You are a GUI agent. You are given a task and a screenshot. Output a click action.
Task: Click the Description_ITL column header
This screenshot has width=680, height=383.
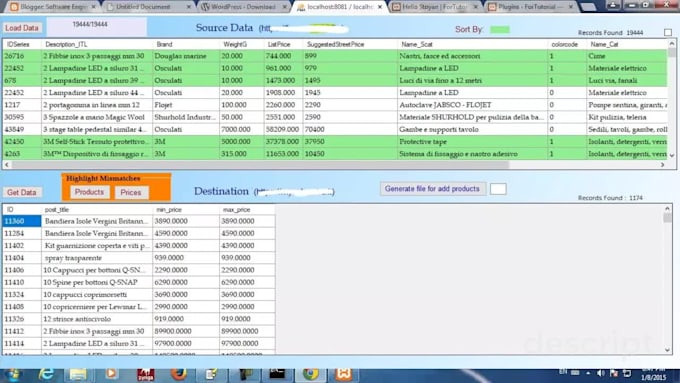click(97, 44)
